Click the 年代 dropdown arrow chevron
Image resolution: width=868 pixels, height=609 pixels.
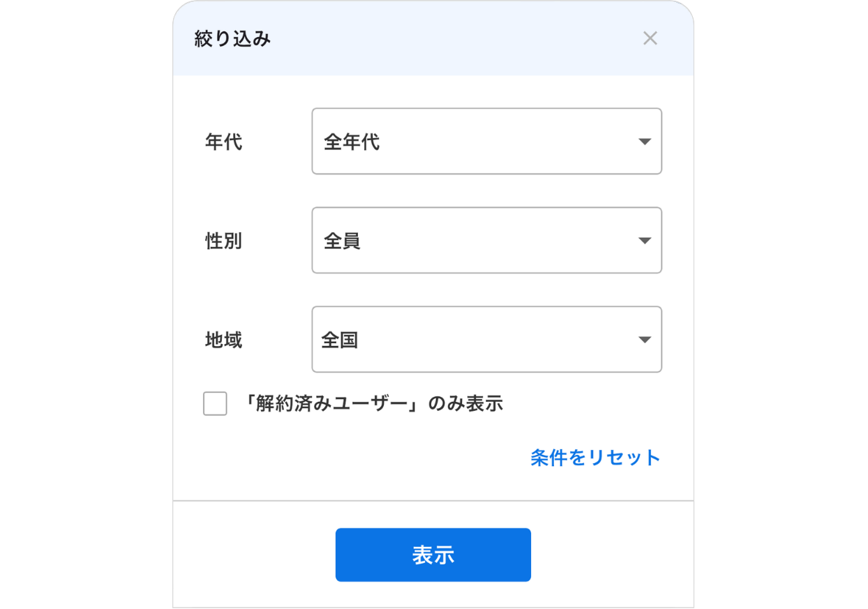[644, 142]
